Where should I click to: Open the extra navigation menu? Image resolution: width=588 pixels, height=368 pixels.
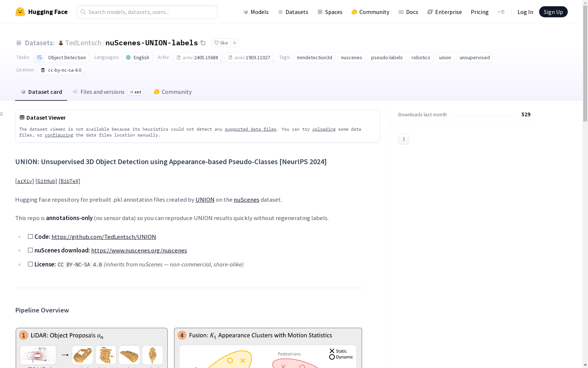click(x=501, y=12)
